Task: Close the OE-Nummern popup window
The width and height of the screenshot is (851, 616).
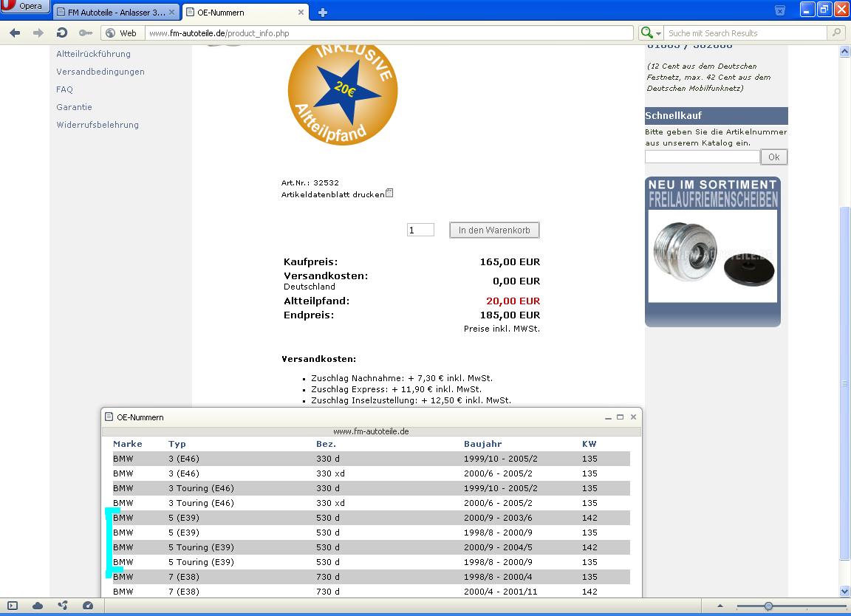Action: (633, 417)
